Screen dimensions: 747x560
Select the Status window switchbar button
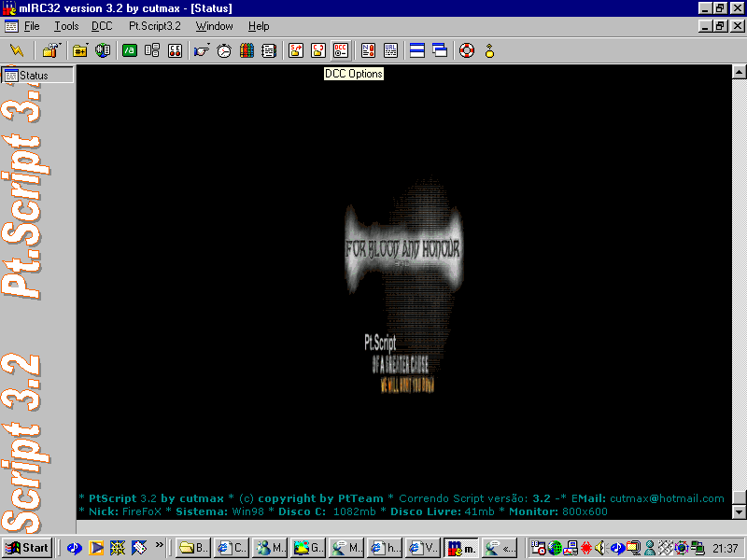[37, 76]
